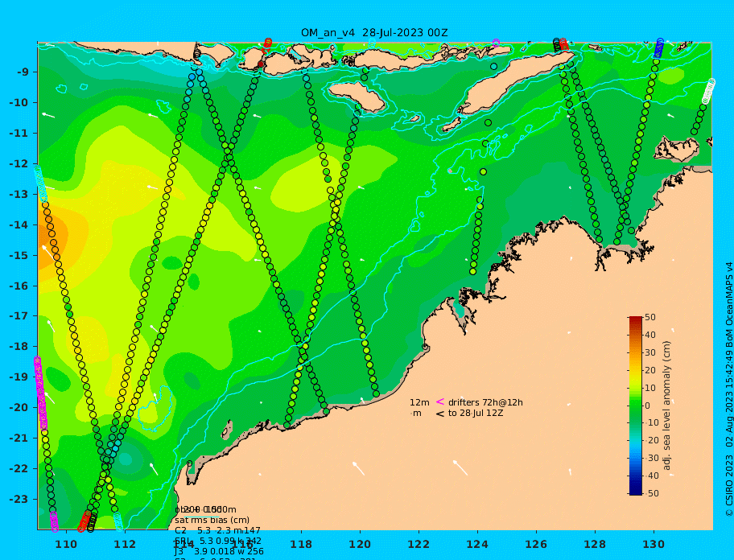Click the latitude axis label '-12'
The width and height of the screenshot is (734, 560).
[19, 164]
